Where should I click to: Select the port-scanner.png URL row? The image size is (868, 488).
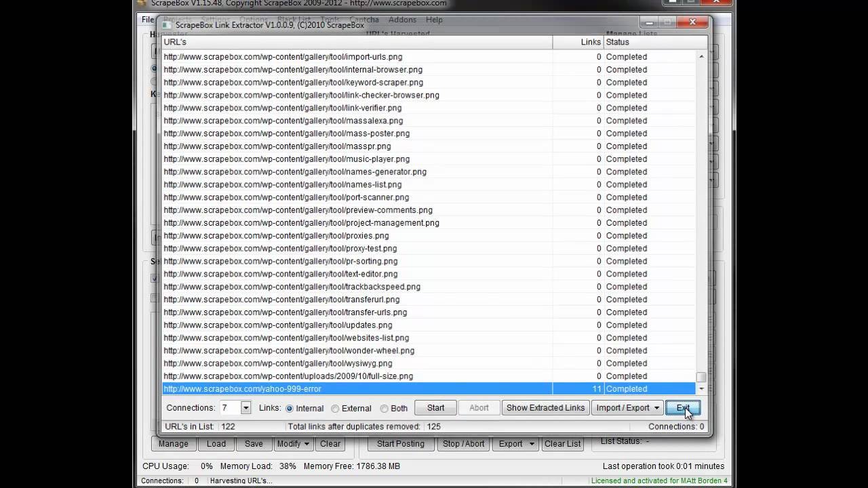pos(429,197)
